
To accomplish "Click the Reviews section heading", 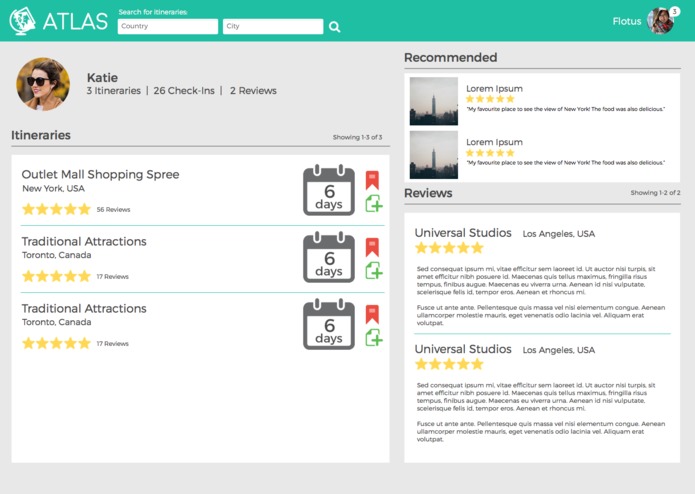I will point(428,193).
